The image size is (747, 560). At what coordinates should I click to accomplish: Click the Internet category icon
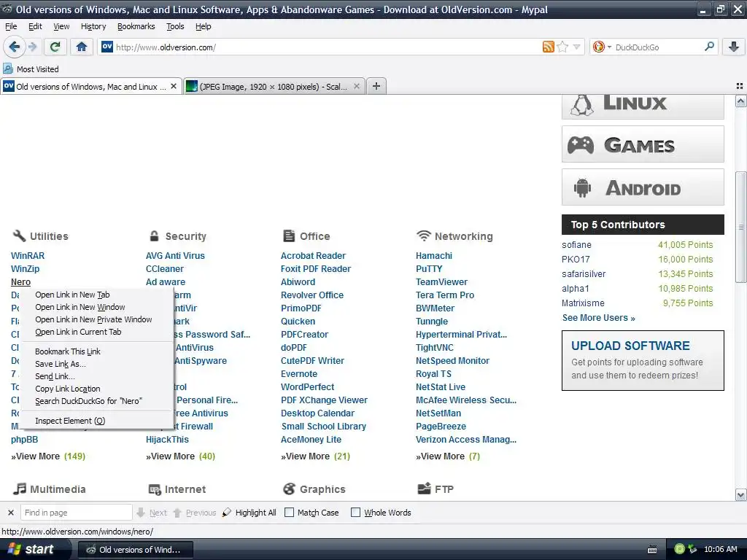[155, 489]
